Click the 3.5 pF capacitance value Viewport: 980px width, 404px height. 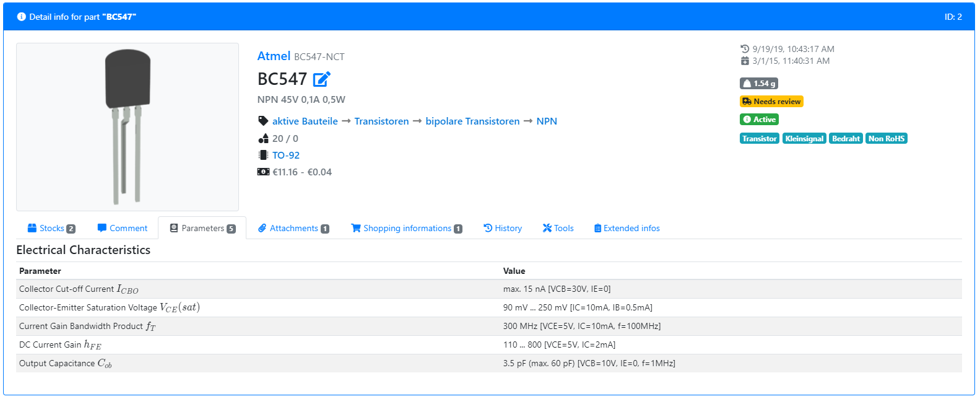click(x=589, y=363)
